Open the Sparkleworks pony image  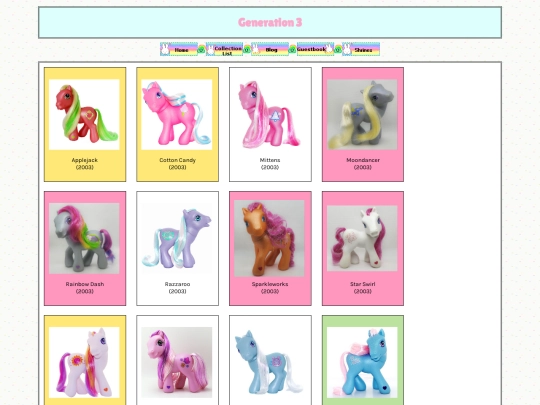point(270,238)
